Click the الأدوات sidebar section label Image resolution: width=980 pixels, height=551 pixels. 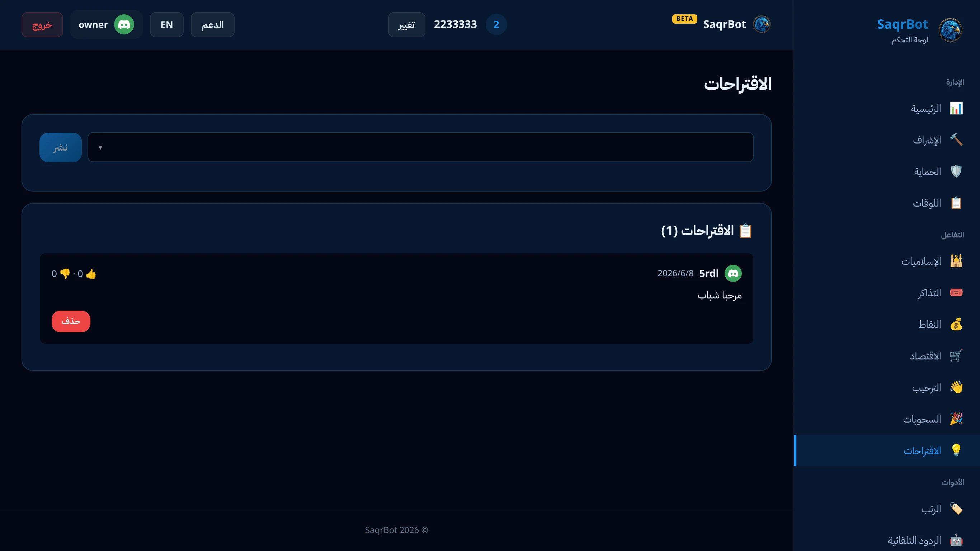point(953,482)
